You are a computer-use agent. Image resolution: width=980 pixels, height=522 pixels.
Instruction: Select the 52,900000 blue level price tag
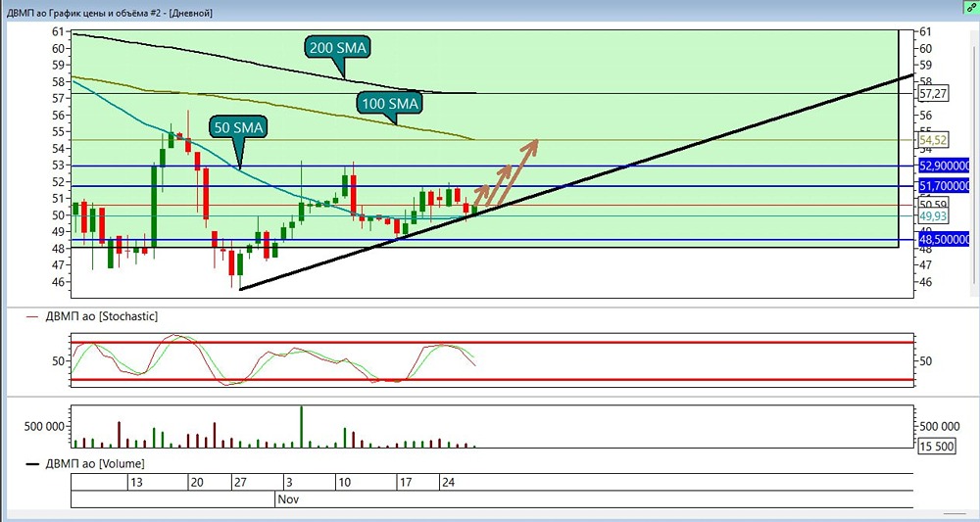tap(944, 166)
